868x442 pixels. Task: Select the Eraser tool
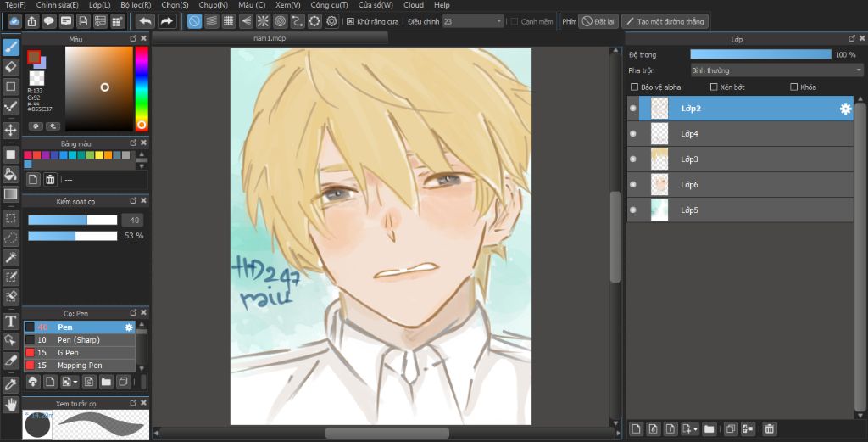10,67
